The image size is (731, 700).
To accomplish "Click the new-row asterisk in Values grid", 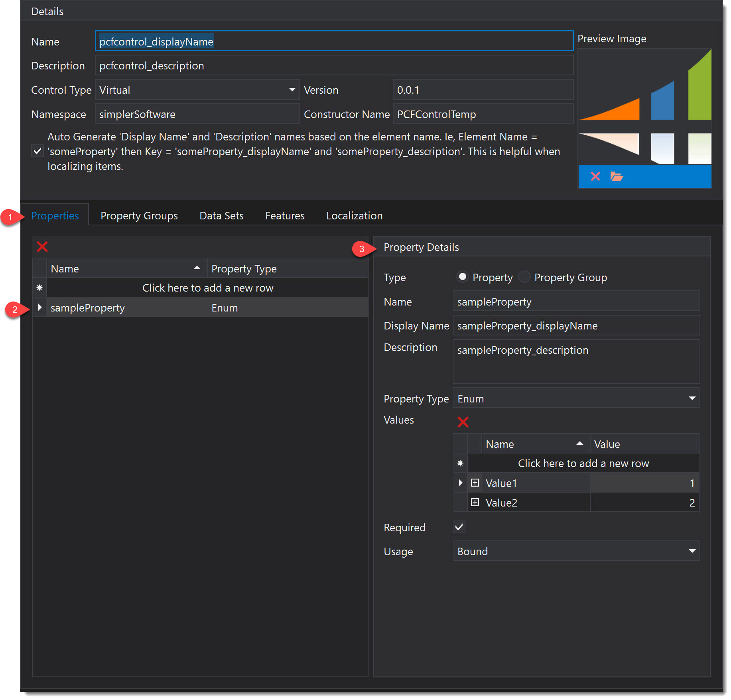I will pos(460,463).
